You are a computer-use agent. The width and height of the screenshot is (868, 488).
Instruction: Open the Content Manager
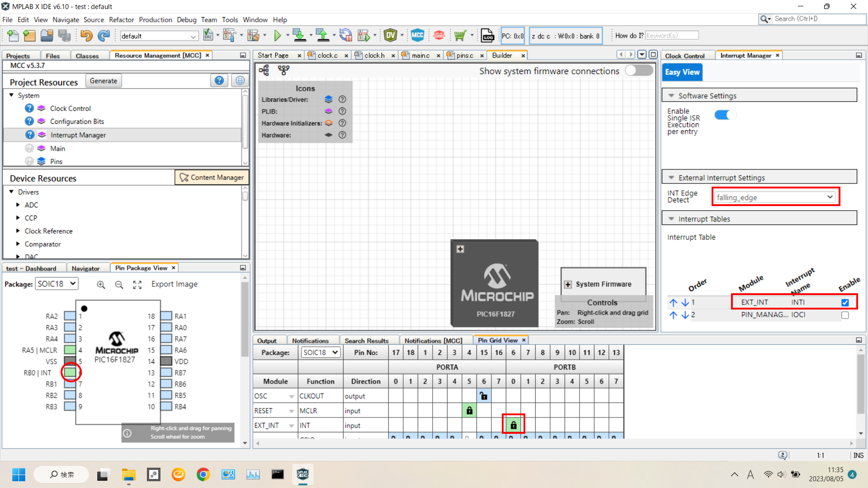pos(212,178)
